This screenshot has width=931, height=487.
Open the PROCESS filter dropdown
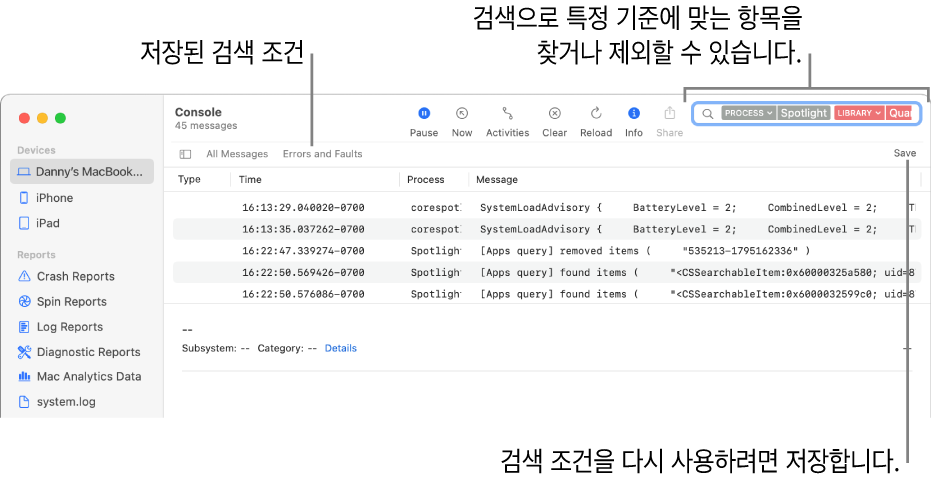click(x=748, y=113)
